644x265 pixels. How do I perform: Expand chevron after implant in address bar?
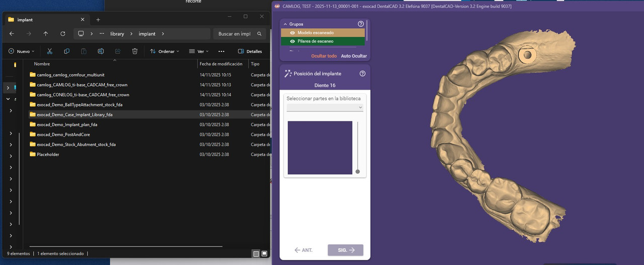click(163, 34)
